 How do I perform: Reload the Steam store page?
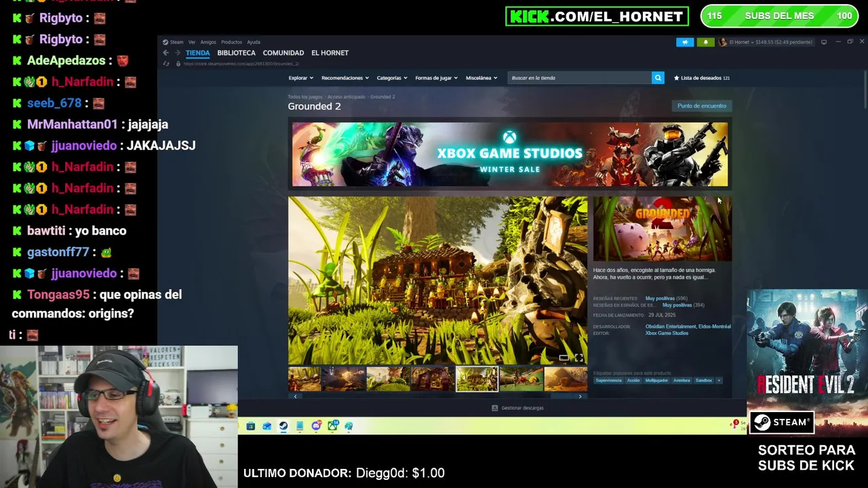pos(165,64)
